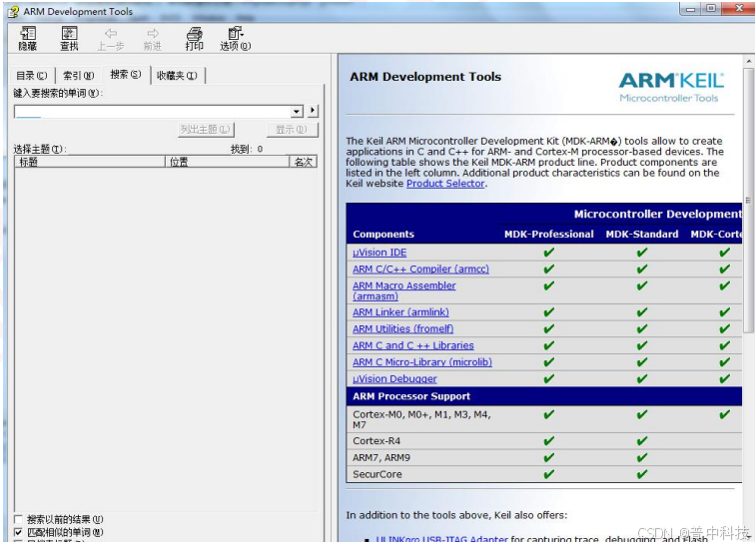Enable 搜索以前的结果 checkbox
The height and width of the screenshot is (547, 756).
pos(18,519)
